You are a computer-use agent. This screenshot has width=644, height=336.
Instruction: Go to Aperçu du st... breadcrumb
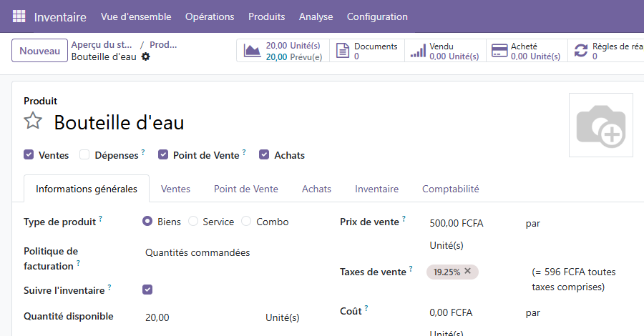point(102,45)
